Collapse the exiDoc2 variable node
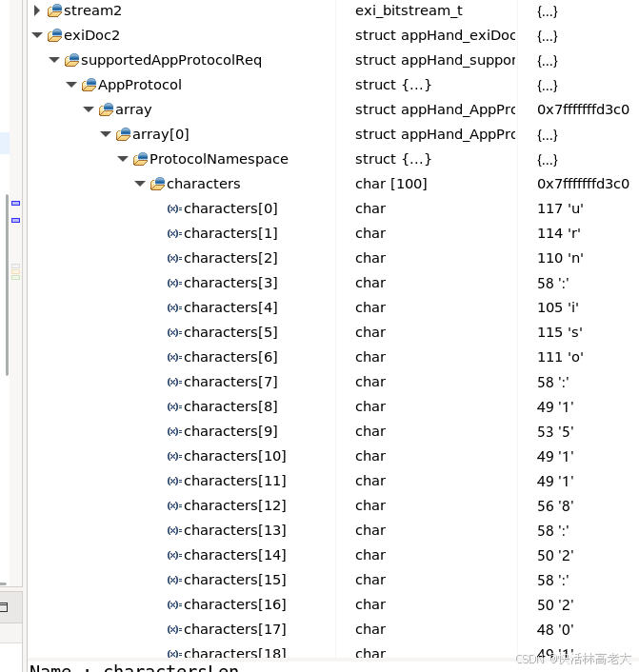This screenshot has height=672, width=639. (x=37, y=35)
